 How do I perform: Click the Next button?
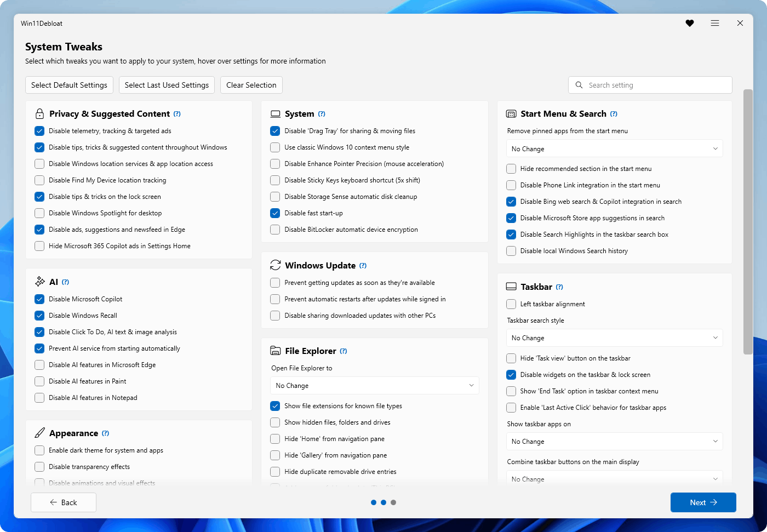point(703,502)
